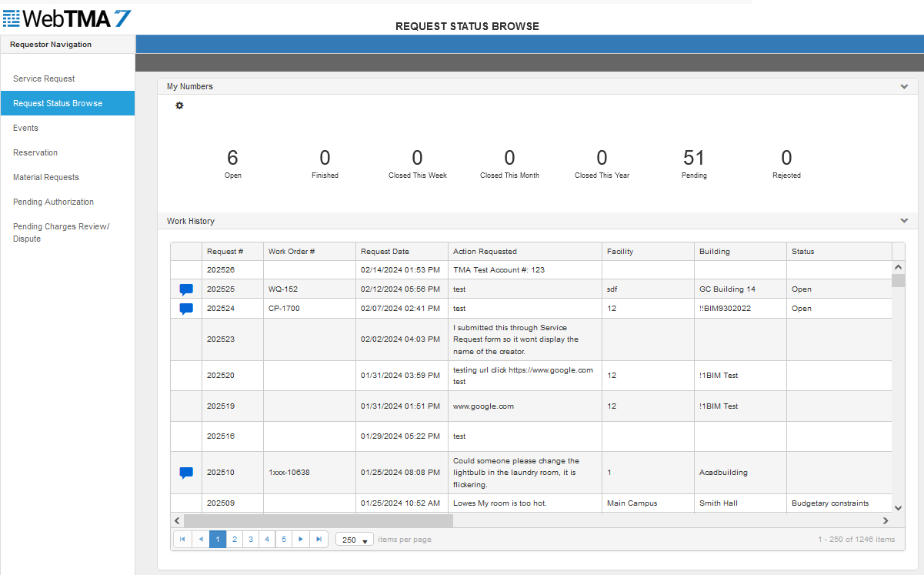Click the previous page arrow

pyautogui.click(x=201, y=539)
